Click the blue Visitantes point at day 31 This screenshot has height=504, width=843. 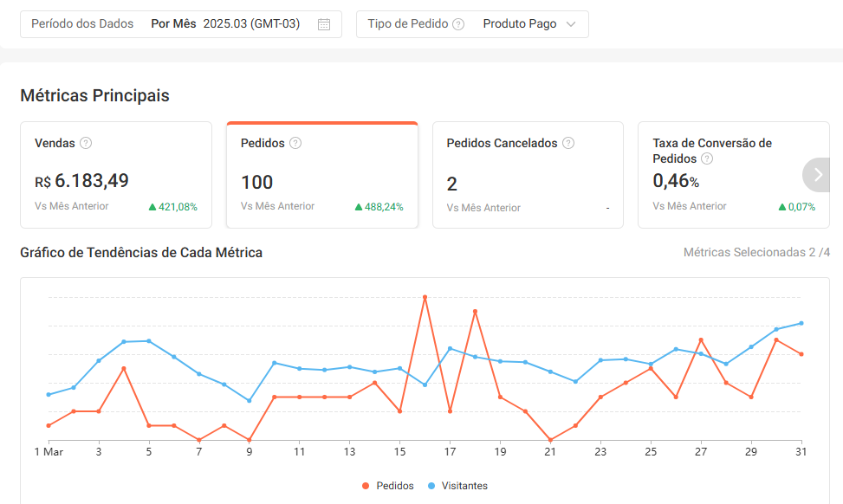click(x=801, y=323)
